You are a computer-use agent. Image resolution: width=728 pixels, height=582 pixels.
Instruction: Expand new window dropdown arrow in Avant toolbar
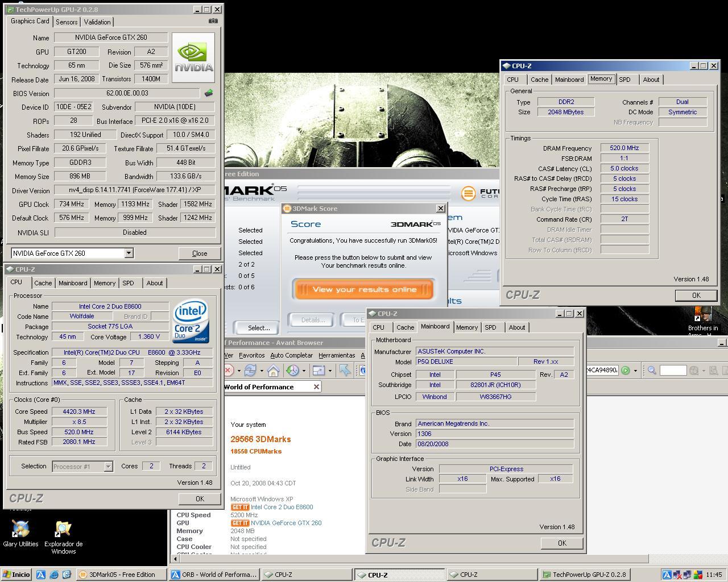click(x=329, y=371)
